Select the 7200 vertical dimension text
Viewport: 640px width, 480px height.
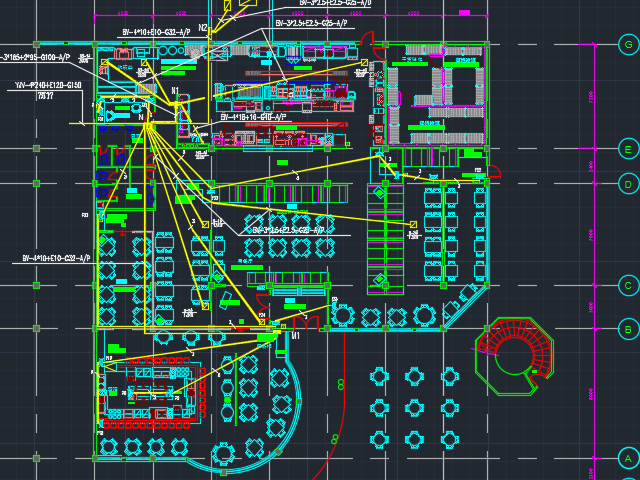(x=591, y=97)
